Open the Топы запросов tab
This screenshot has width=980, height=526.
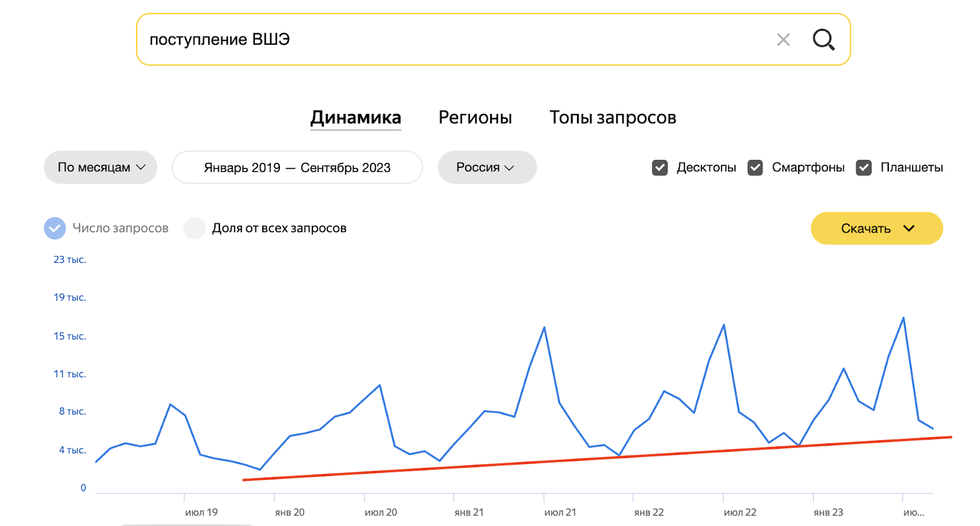pos(612,117)
